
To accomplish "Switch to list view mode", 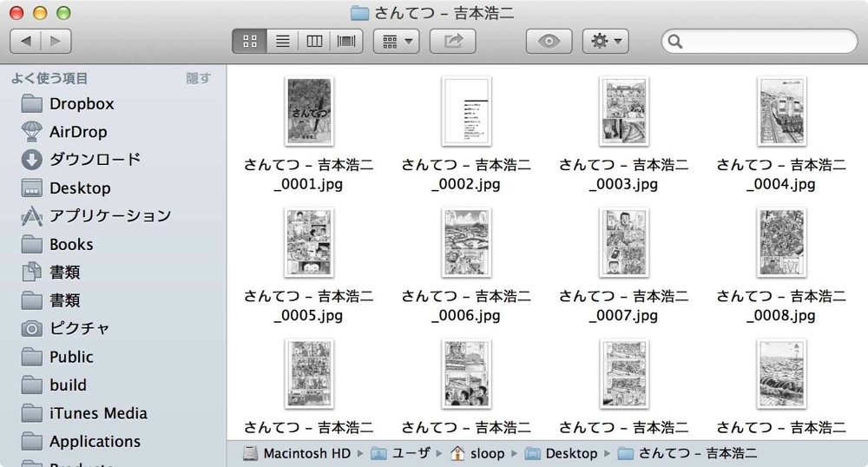I will point(282,42).
